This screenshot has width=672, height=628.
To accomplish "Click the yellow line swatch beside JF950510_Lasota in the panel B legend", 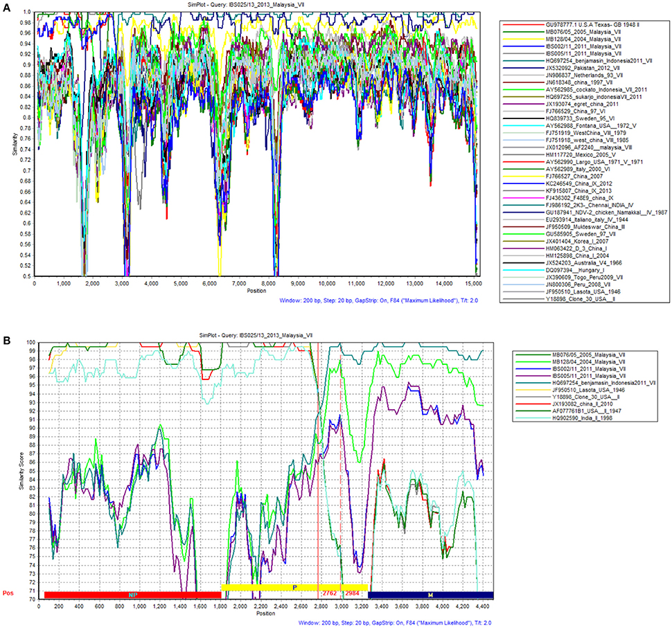I will coord(532,391).
